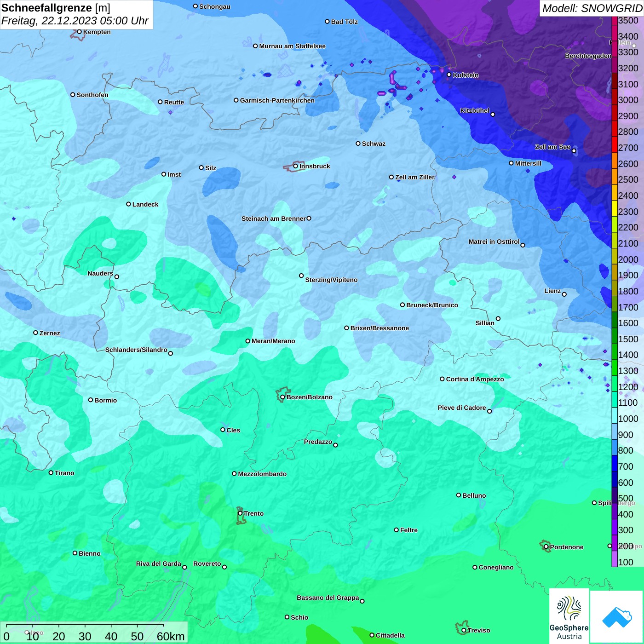Image resolution: width=644 pixels, height=644 pixels.
Task: Click the Sillian location dot
Action: pos(498,318)
